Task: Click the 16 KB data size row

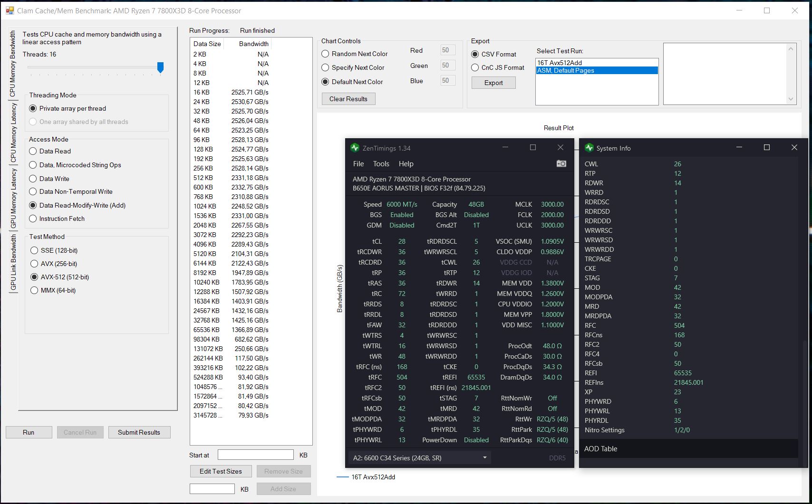Action: coord(231,92)
